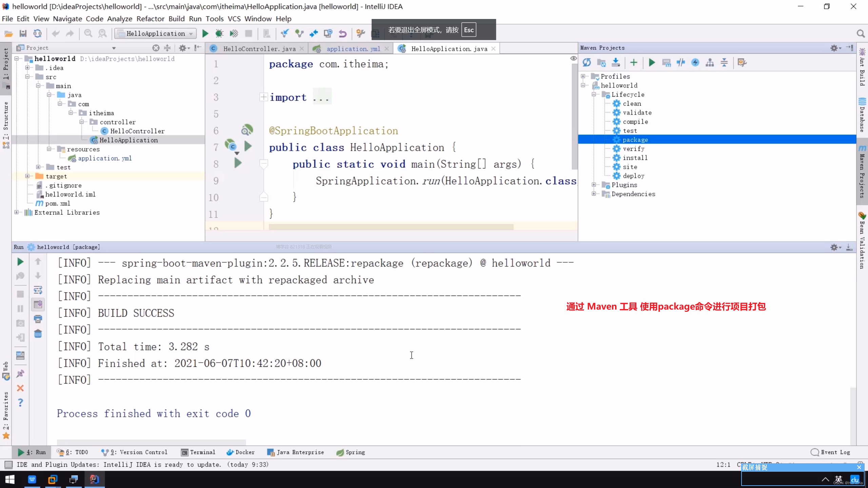Start debugging with the bug icon
868x488 pixels.
pos(219,33)
